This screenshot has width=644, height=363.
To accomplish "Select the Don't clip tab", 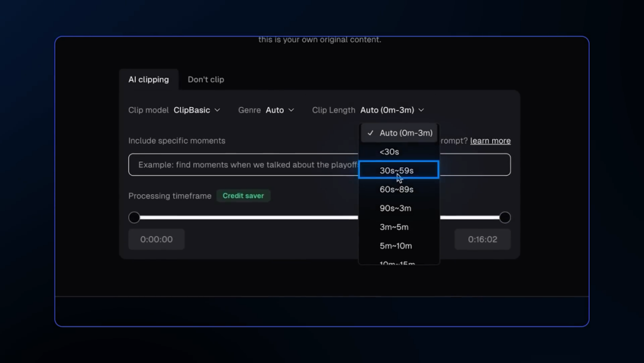I will pos(206,79).
